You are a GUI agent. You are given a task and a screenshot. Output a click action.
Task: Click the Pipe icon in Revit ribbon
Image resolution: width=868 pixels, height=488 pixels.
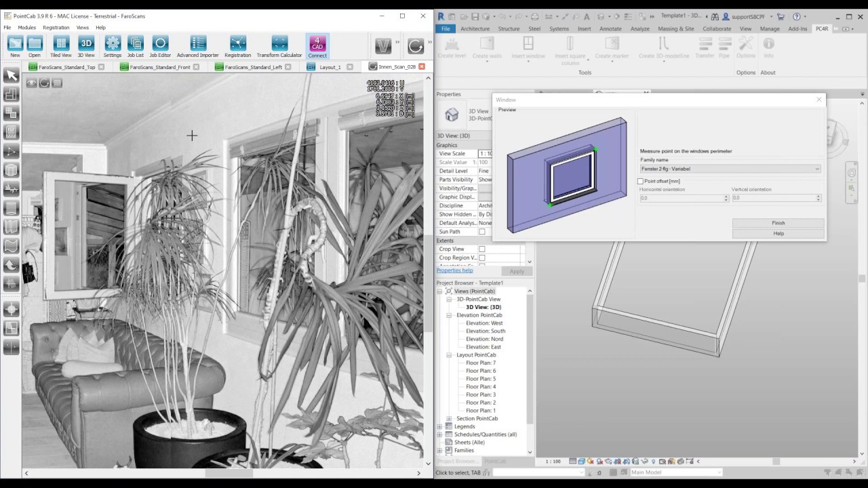pyautogui.click(x=724, y=45)
